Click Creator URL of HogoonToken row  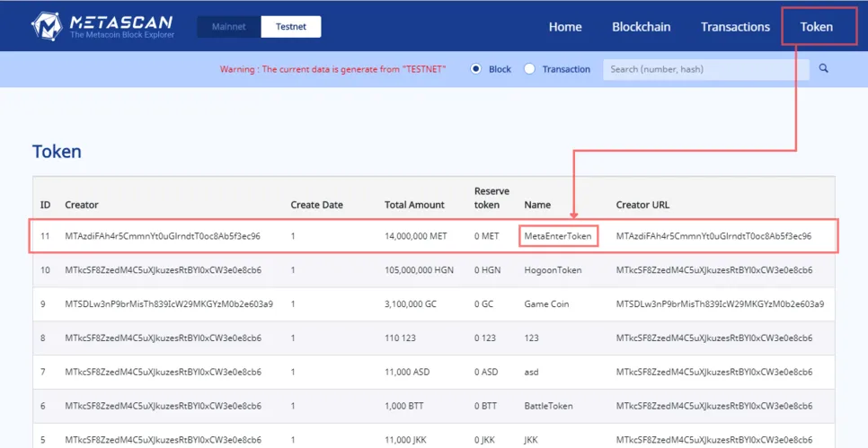[714, 270]
